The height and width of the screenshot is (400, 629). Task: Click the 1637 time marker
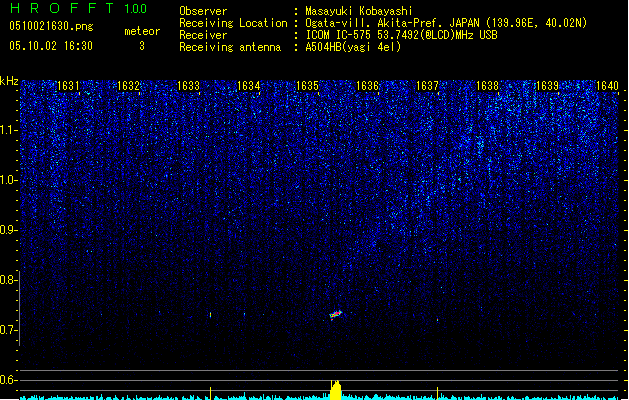[427, 86]
